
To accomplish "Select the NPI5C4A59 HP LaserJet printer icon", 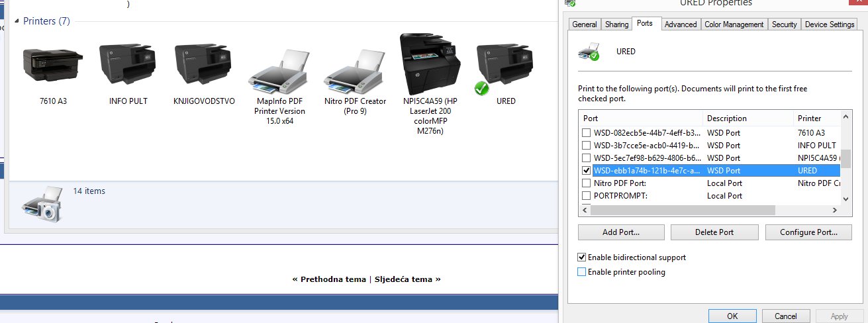I will (x=430, y=64).
